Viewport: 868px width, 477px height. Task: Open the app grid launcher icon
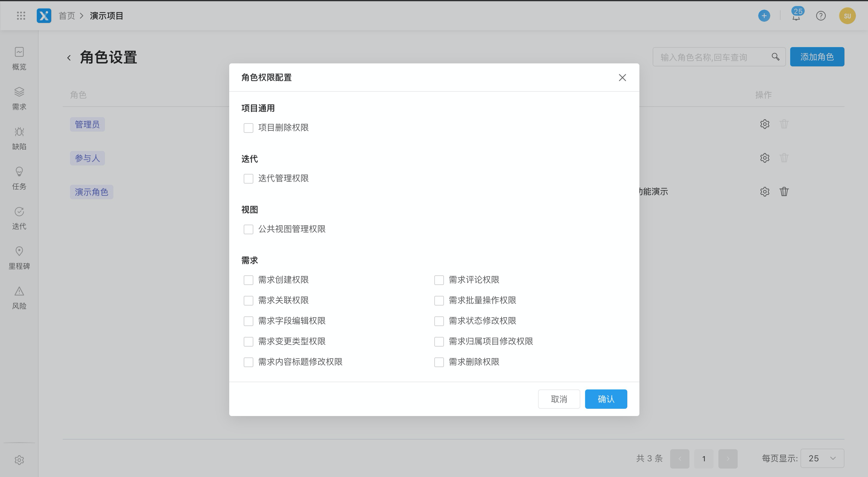tap(21, 15)
